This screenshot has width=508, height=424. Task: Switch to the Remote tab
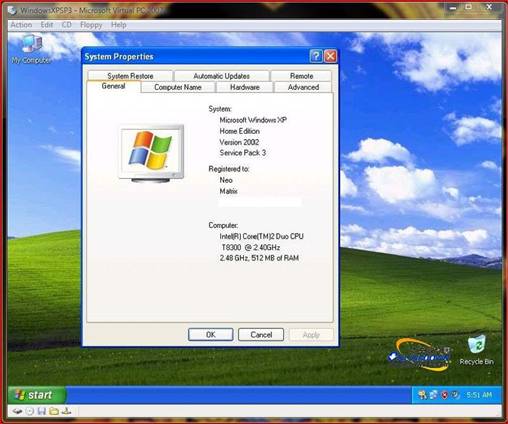pyautogui.click(x=301, y=76)
